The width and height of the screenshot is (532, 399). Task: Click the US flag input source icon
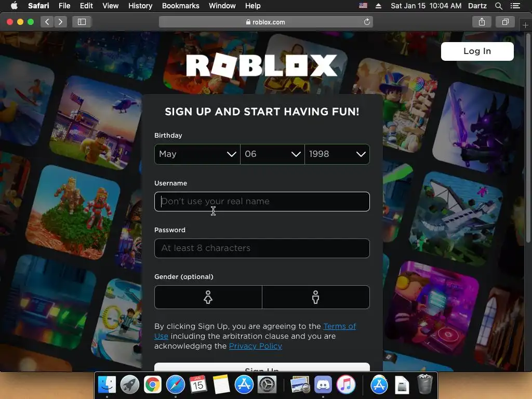click(x=363, y=6)
